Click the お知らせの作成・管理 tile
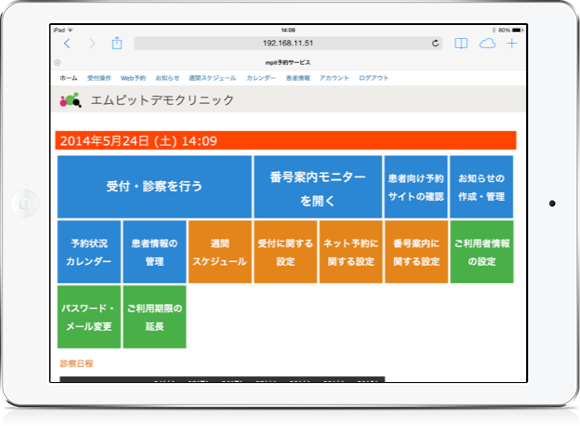580x426 pixels. click(481, 187)
